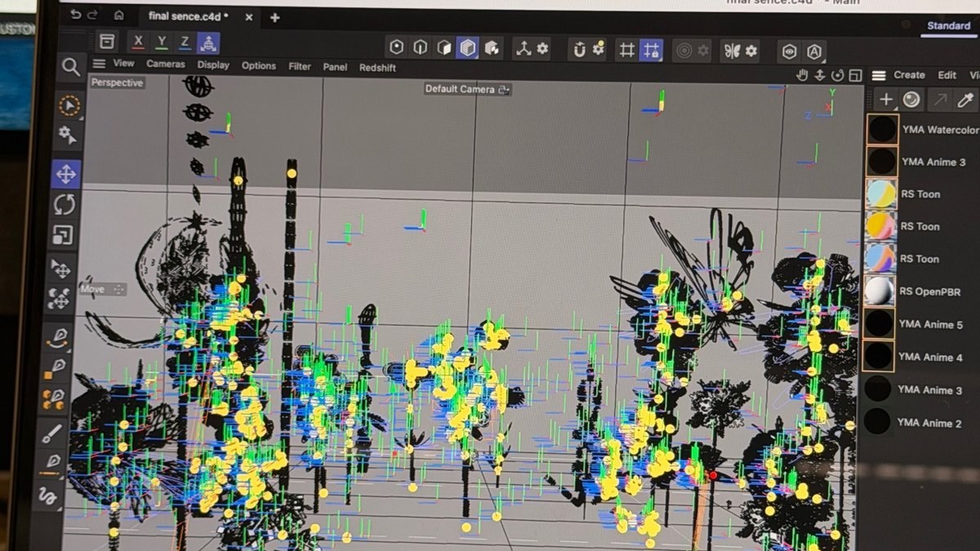Switch to Polygons mode
This screenshot has width=980, height=551.
[x=443, y=47]
